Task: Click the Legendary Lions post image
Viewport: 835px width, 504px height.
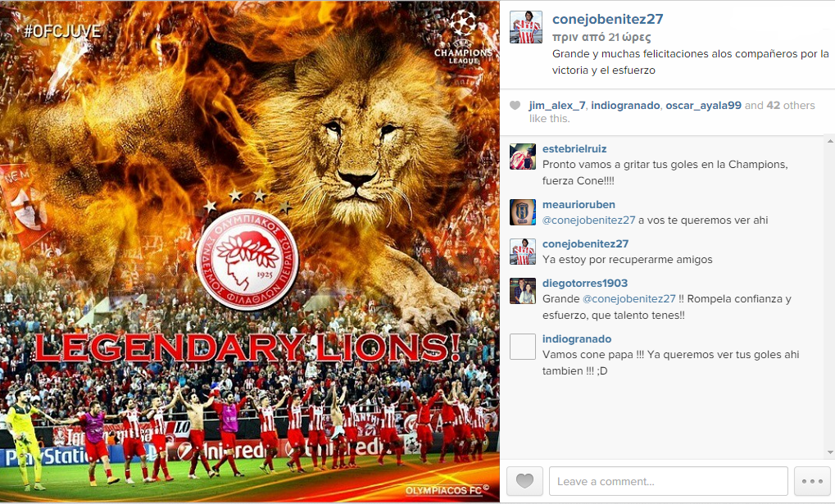Action: 250,252
